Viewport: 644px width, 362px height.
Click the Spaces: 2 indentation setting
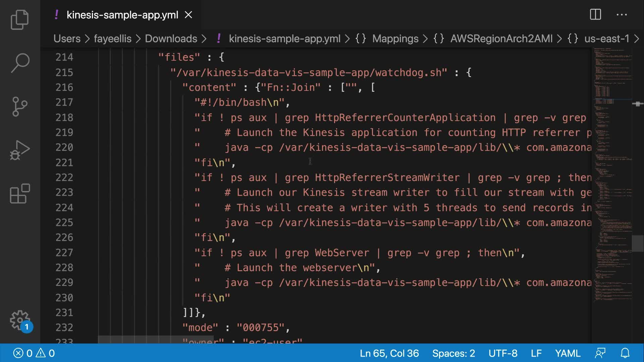coord(453,353)
